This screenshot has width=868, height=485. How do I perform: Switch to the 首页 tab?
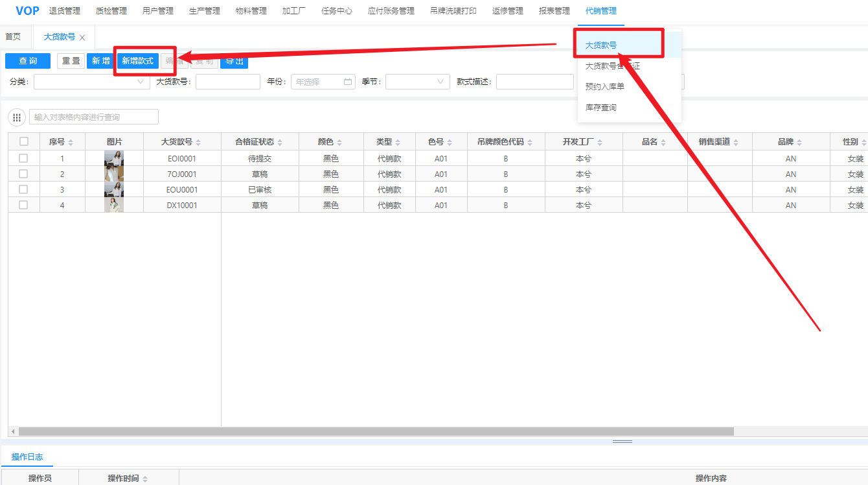(x=13, y=37)
